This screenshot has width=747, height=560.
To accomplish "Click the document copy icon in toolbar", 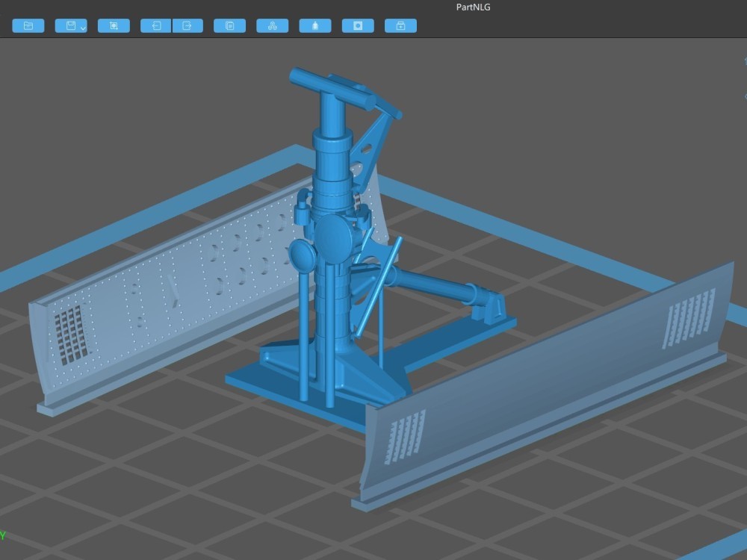I will [x=229, y=26].
